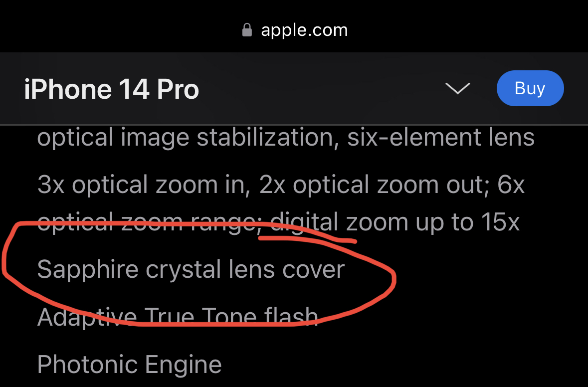Select the 'Photonic Engine' spec line
Screen dimensions: 588x387
(x=129, y=365)
